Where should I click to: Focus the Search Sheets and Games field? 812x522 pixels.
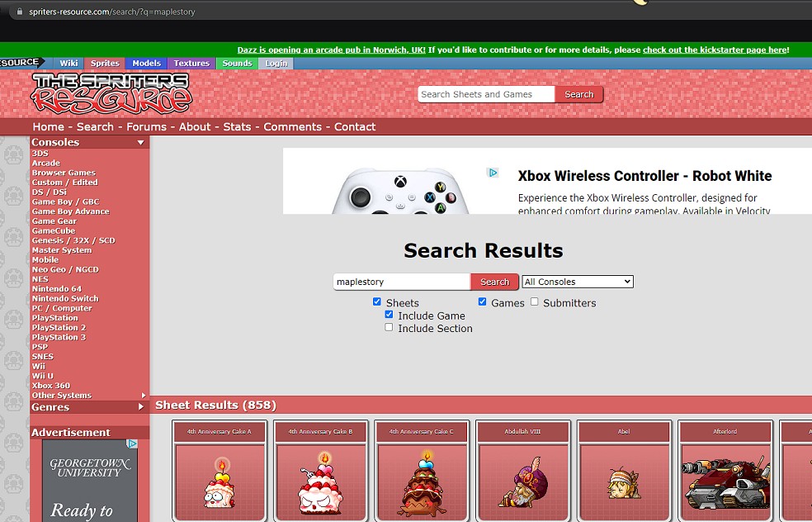point(486,94)
